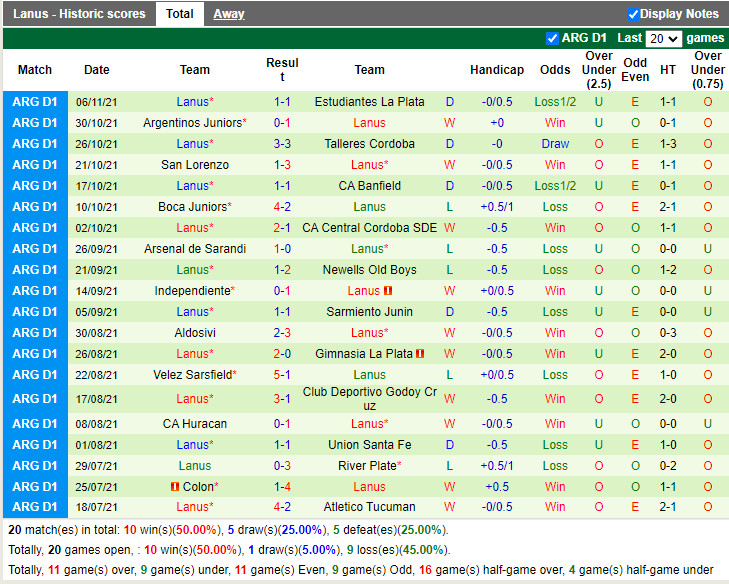Open the Last games count dropdown
Screen dimensions: 729x584
(663, 38)
